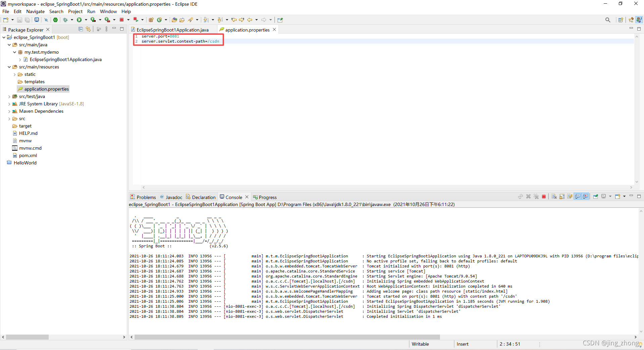Open the Window menu
This screenshot has height=350, width=644.
(x=108, y=11)
